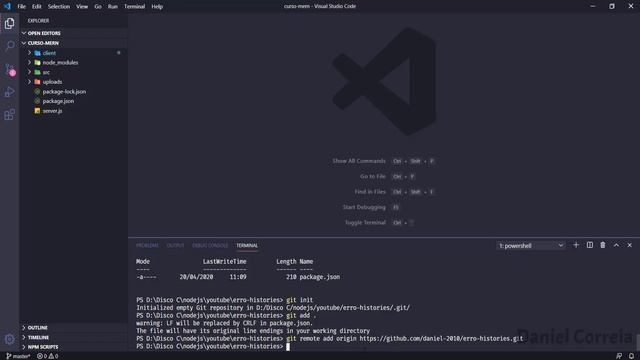Click 'Show All Commands' hint text

[x=359, y=161]
